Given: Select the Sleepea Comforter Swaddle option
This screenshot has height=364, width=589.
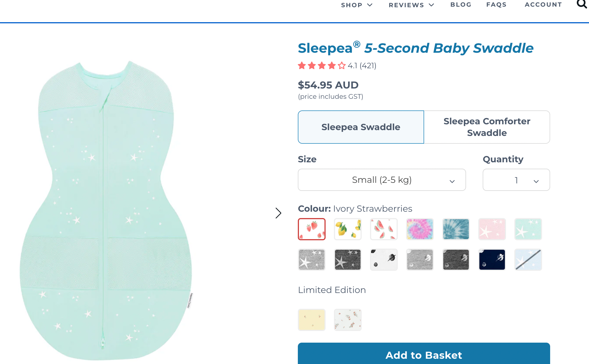Looking at the screenshot, I should [x=487, y=127].
